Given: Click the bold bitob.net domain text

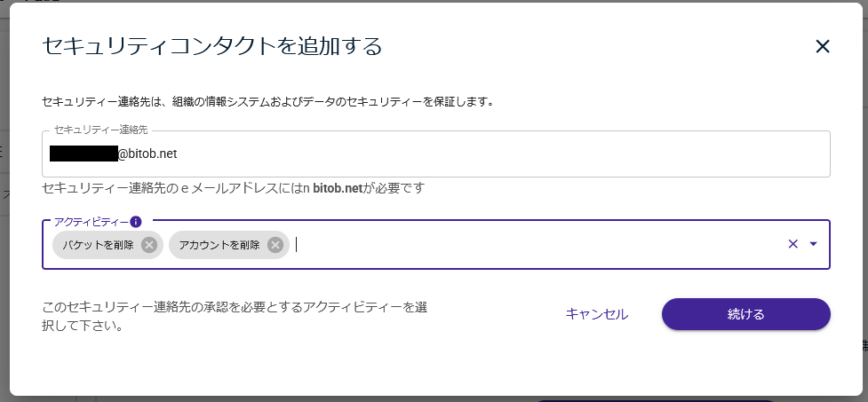Looking at the screenshot, I should click(x=337, y=188).
